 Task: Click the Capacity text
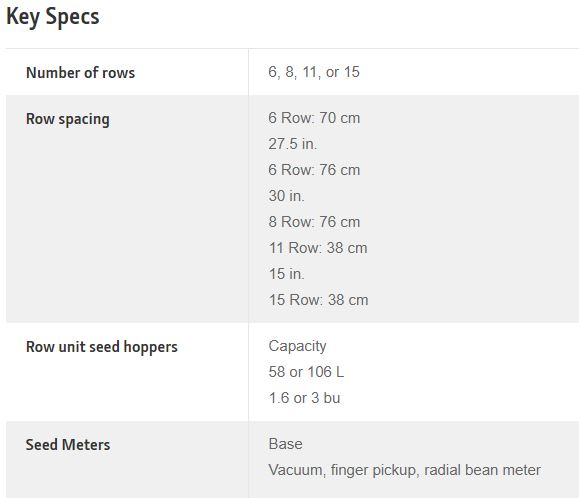click(297, 346)
